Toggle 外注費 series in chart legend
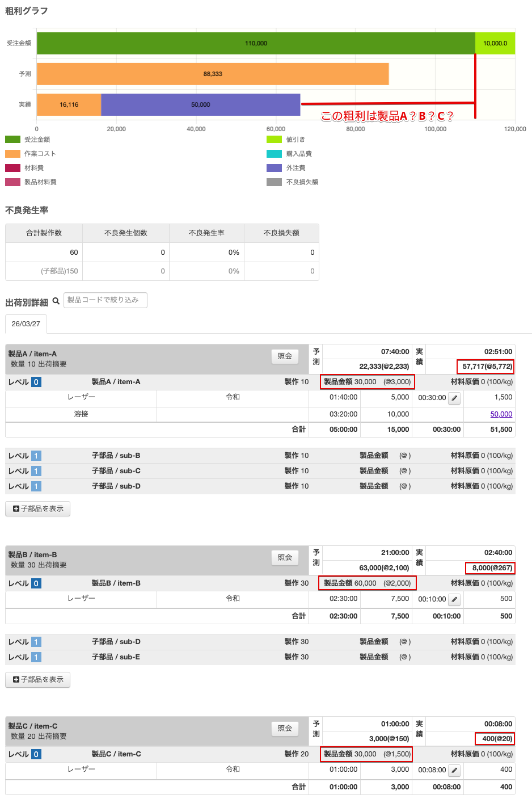532x799 pixels. pyautogui.click(x=295, y=168)
